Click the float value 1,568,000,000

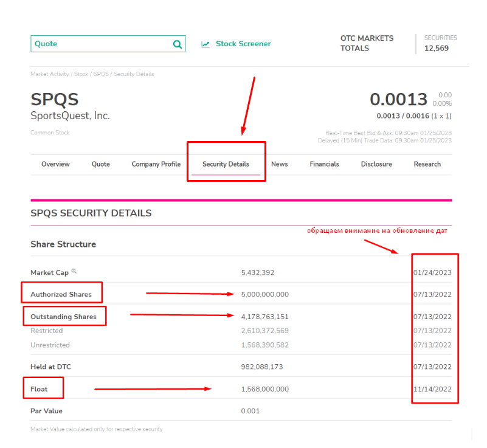[265, 389]
